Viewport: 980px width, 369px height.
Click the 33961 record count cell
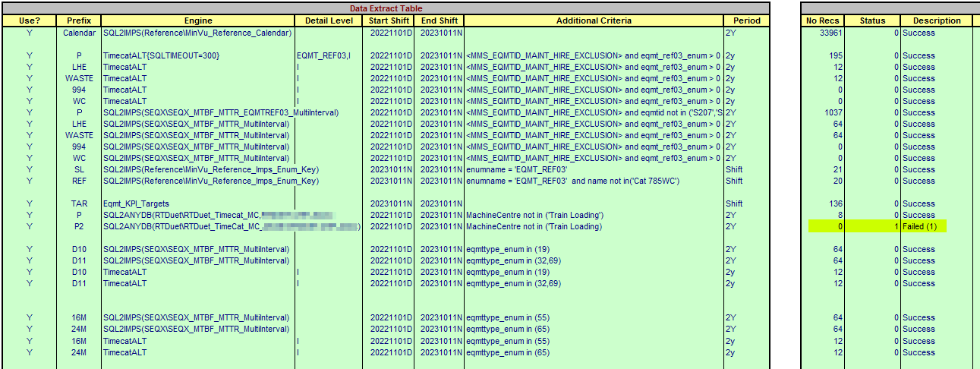[823, 33]
